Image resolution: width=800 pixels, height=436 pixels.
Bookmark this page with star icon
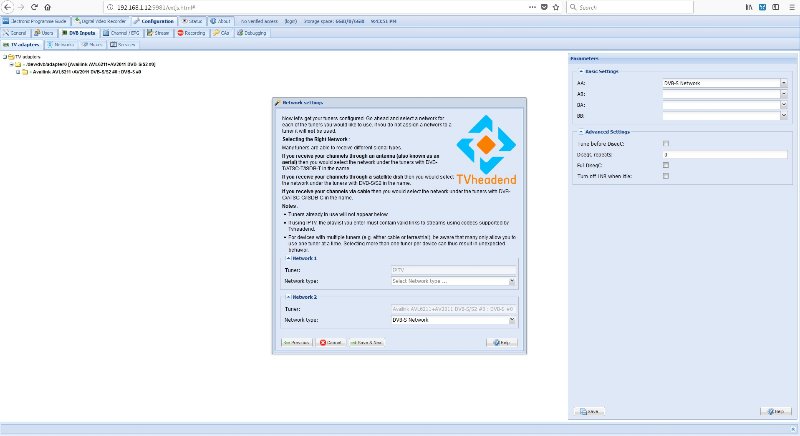[556, 7]
